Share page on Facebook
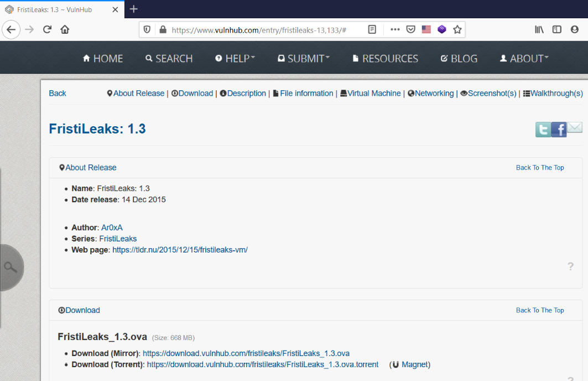This screenshot has width=588, height=381. pyautogui.click(x=559, y=130)
